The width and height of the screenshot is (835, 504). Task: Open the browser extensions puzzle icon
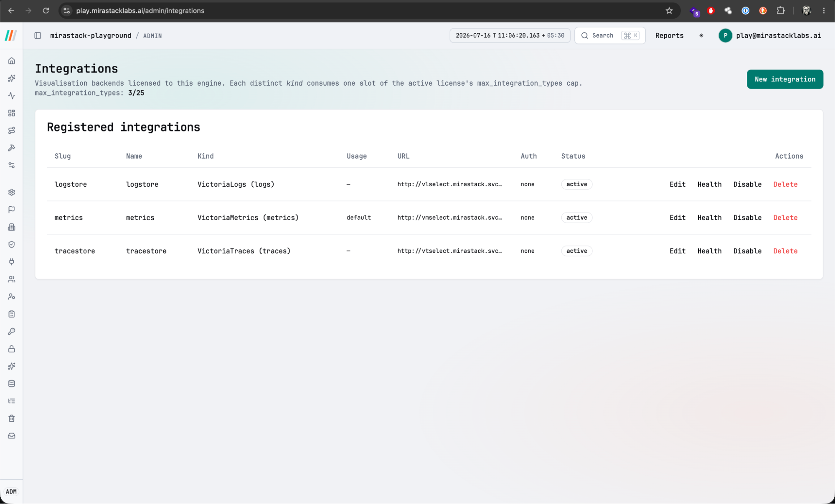(x=780, y=11)
